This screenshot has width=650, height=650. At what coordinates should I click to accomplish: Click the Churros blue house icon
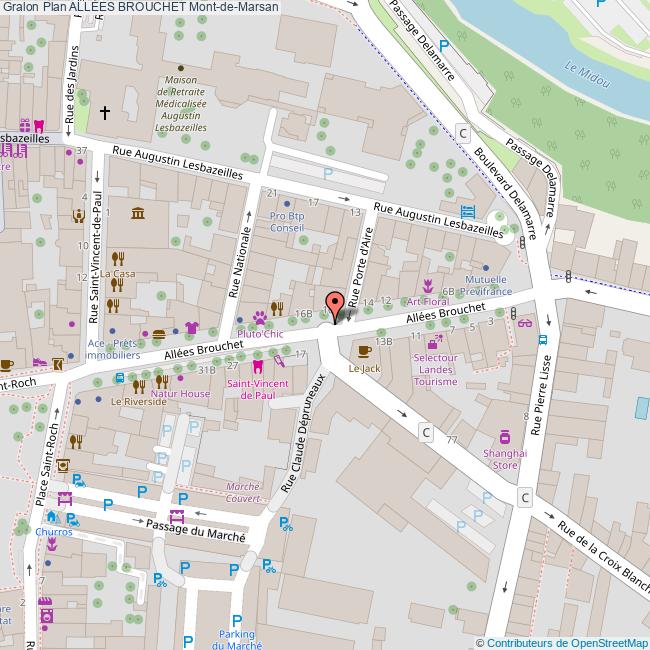pos(51,517)
